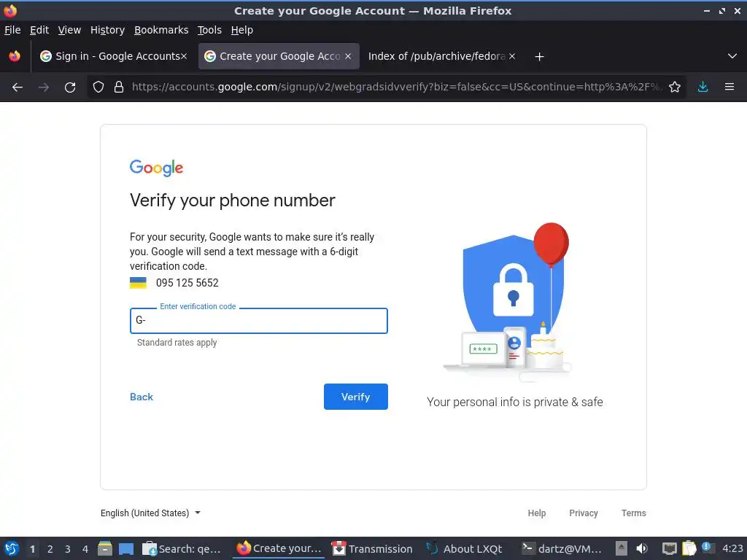Go back with the browser back arrow

pos(18,87)
